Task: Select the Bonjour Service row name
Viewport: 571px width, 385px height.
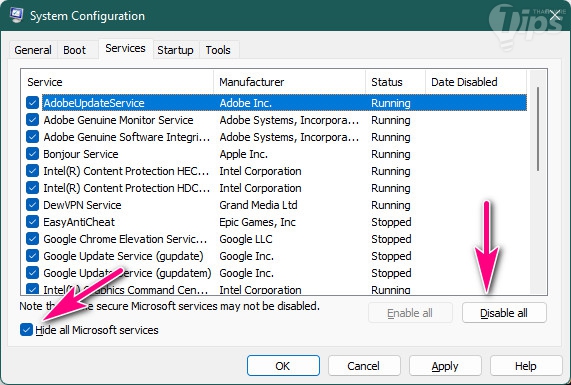Action: click(x=81, y=154)
